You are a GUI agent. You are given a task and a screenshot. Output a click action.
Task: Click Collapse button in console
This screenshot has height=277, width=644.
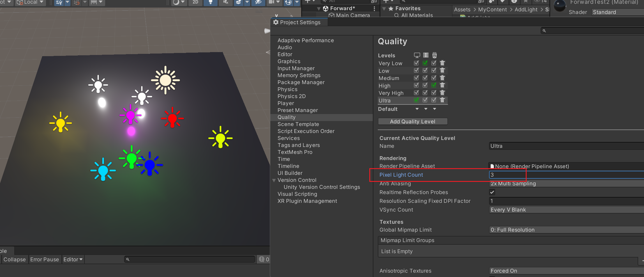point(15,260)
